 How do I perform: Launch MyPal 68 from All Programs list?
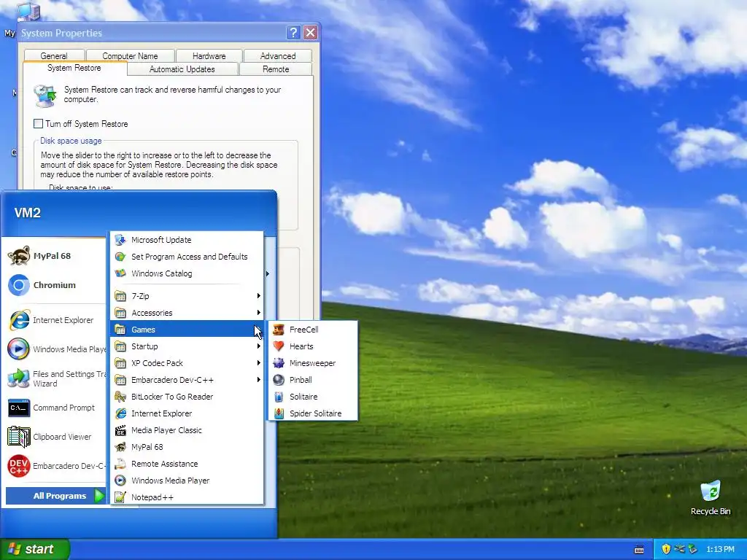[187, 447]
